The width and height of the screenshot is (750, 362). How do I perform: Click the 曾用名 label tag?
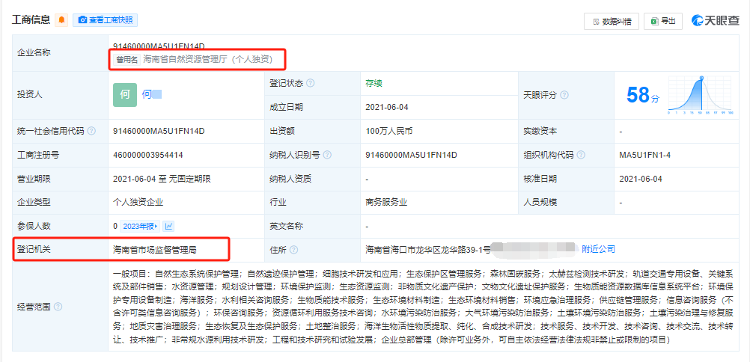[x=127, y=60]
